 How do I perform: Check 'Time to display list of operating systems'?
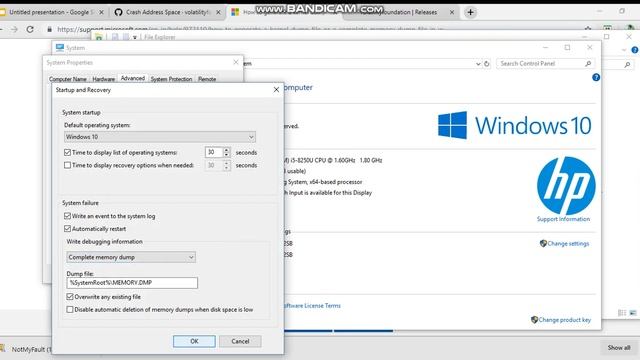(x=67, y=152)
